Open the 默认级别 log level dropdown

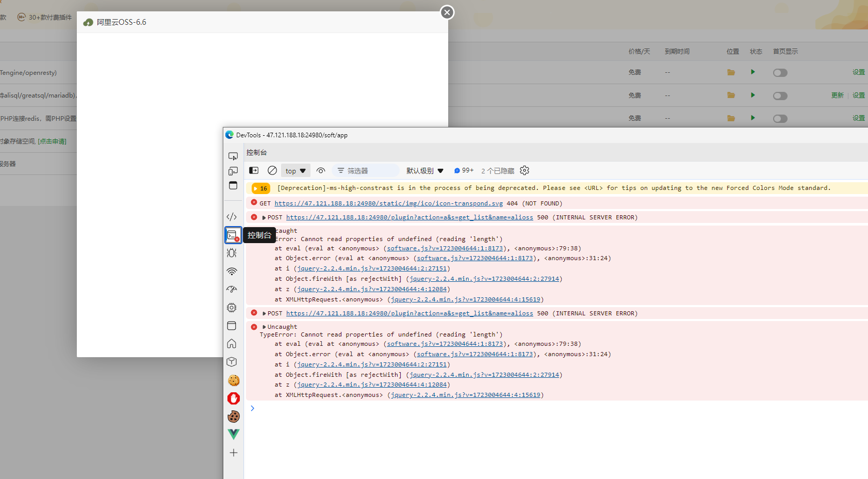click(x=425, y=171)
